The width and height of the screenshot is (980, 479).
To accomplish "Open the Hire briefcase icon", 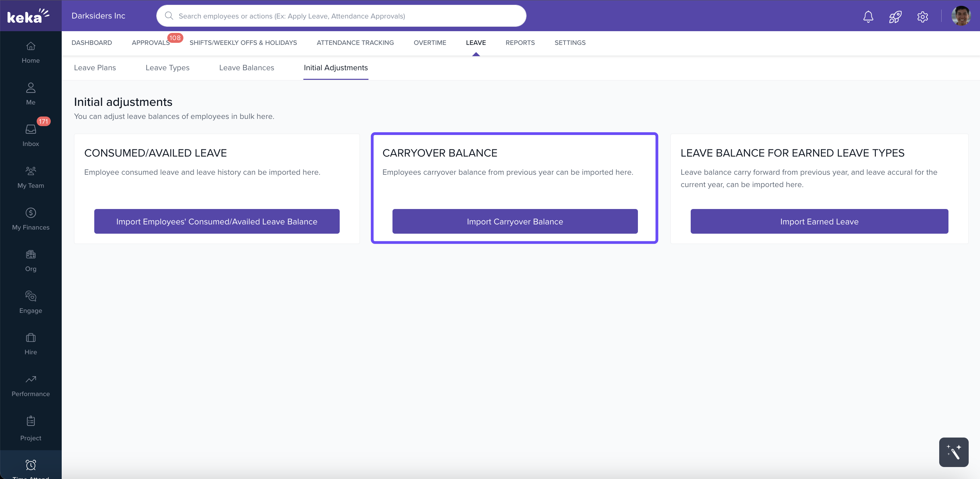I will click(x=31, y=338).
